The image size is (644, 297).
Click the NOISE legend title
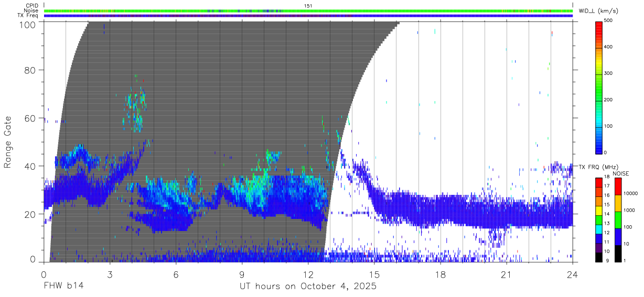click(x=621, y=173)
